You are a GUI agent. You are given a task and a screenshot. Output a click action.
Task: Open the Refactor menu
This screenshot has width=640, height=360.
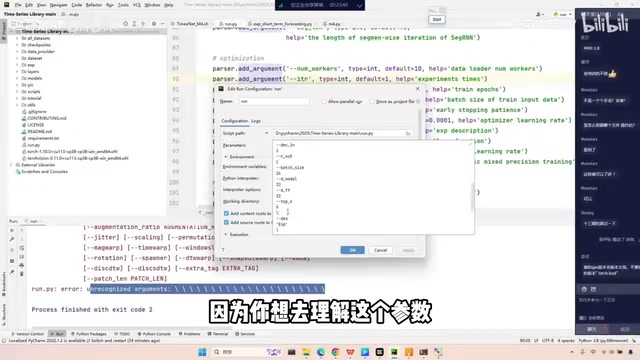[x=94, y=5]
